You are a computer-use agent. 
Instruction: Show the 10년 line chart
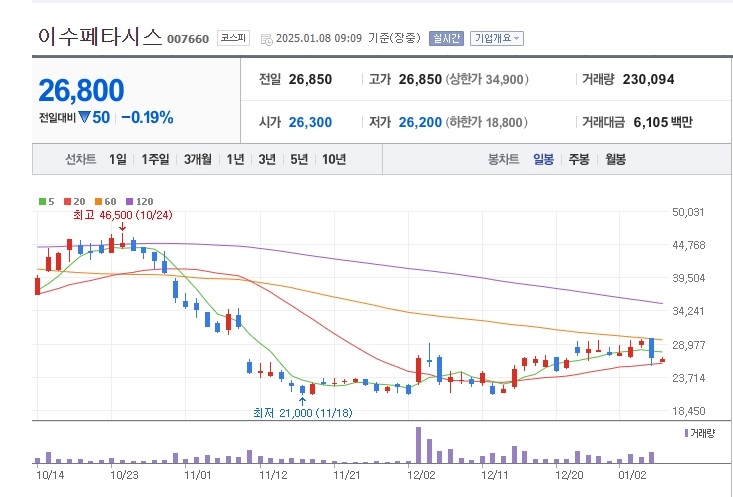click(334, 159)
